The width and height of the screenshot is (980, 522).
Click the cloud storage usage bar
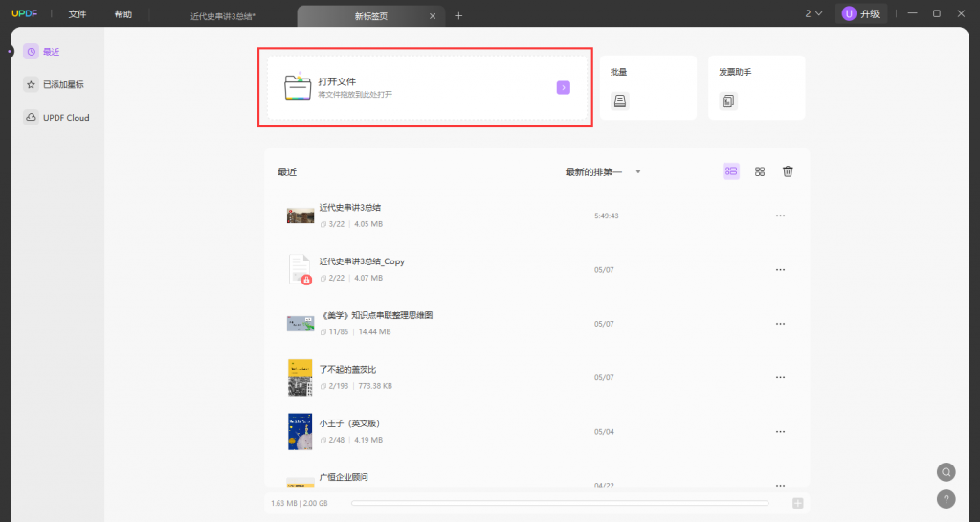[559, 503]
